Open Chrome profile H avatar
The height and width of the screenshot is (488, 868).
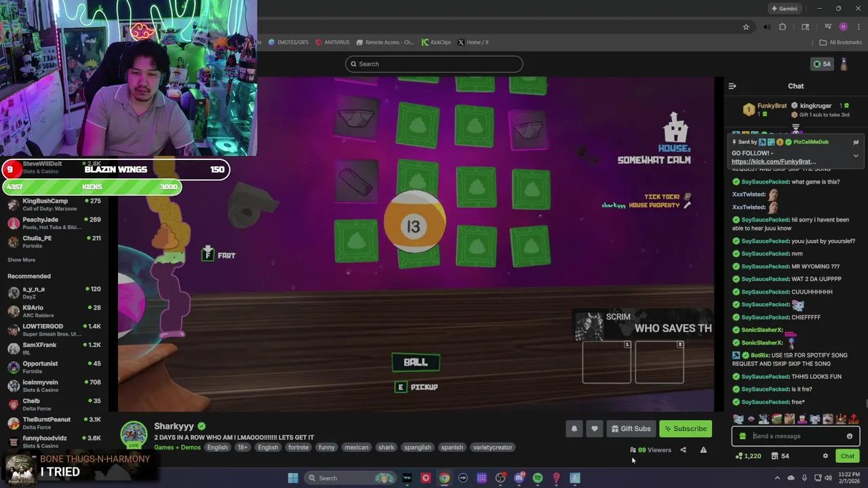843,27
